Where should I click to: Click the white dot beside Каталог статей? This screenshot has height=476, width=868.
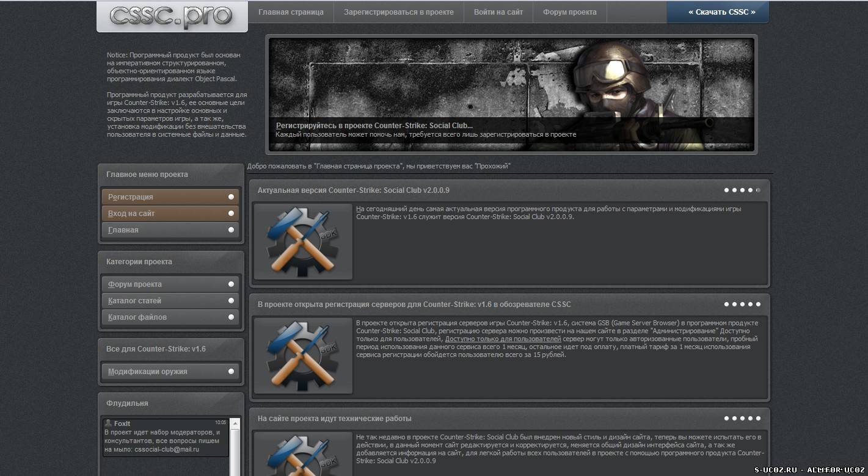coord(231,301)
